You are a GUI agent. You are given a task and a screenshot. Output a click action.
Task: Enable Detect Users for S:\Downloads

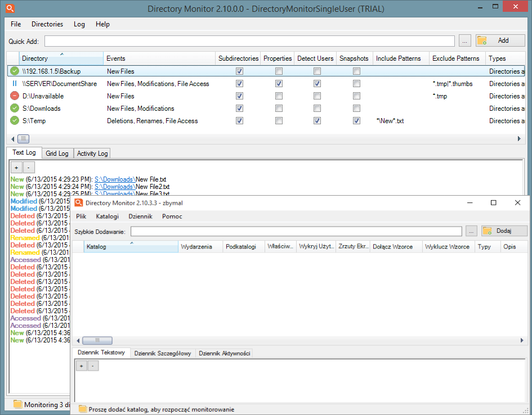(318, 109)
